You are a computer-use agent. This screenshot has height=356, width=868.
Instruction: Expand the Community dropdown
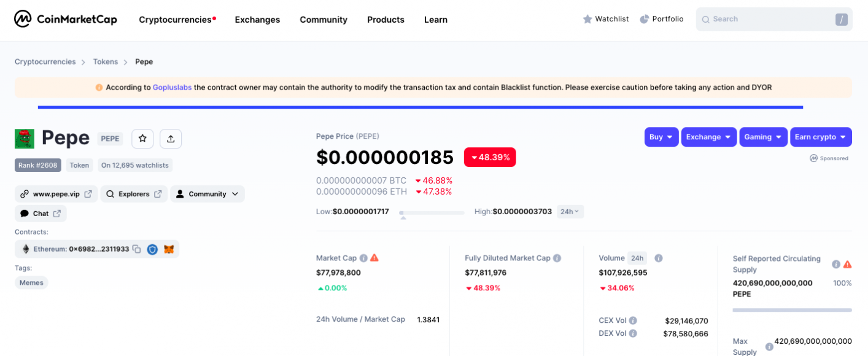click(207, 194)
